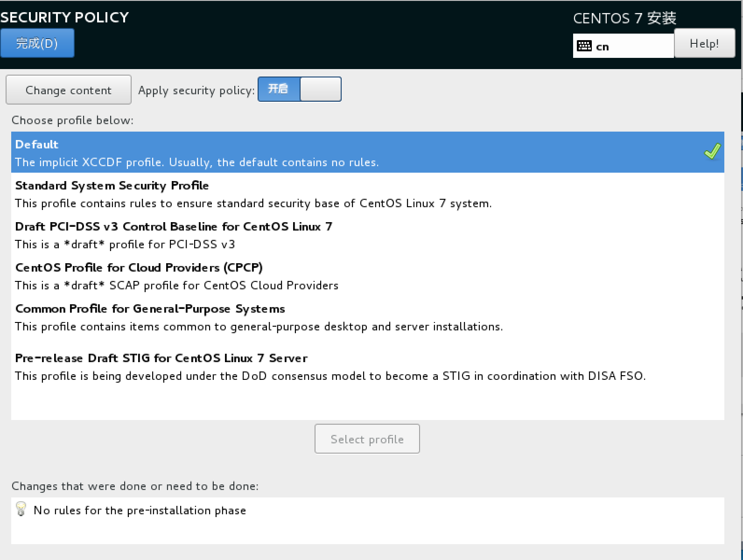Screen dimensions: 743x560
Task: Click the 'standard security base of CentOS Linux 7' description
Action: [x=253, y=203]
